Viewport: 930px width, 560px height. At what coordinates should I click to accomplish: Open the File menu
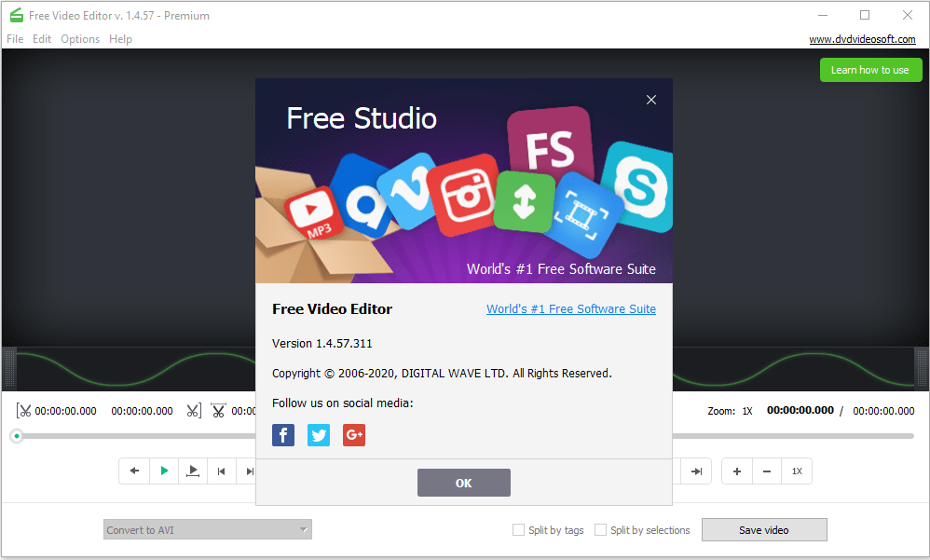[15, 39]
